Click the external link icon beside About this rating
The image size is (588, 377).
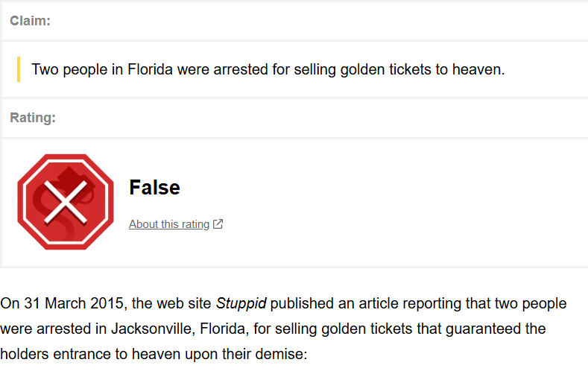[218, 224]
